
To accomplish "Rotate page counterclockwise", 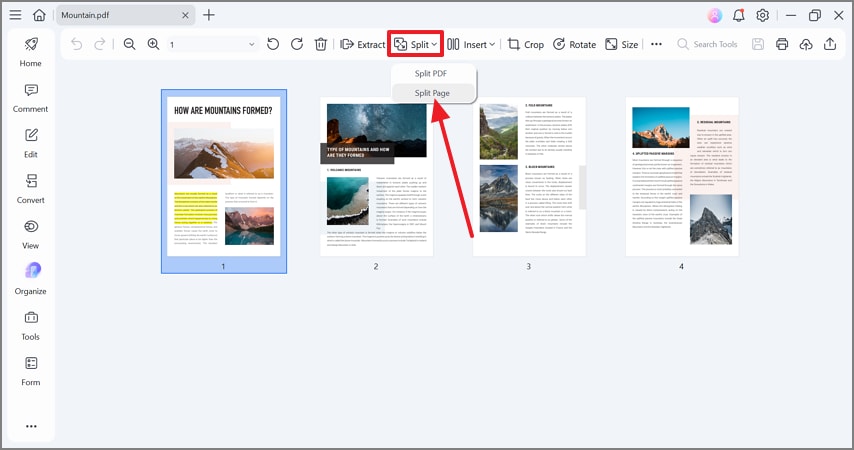I will pyautogui.click(x=273, y=44).
